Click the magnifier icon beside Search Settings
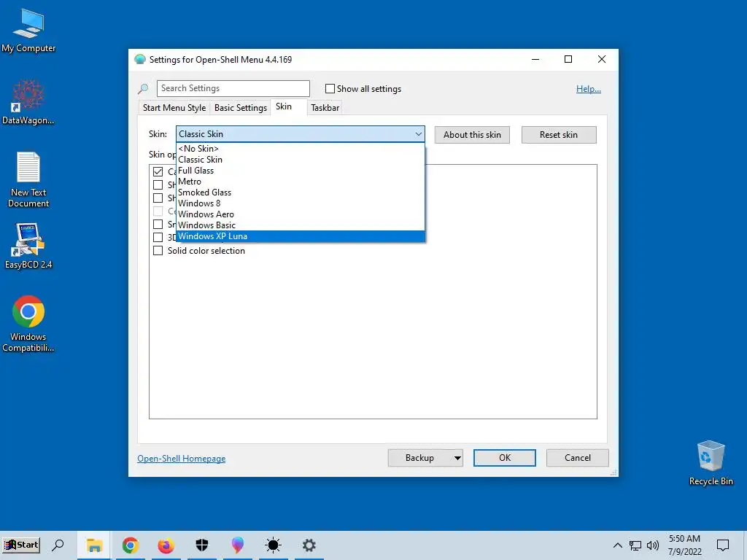 tap(143, 88)
